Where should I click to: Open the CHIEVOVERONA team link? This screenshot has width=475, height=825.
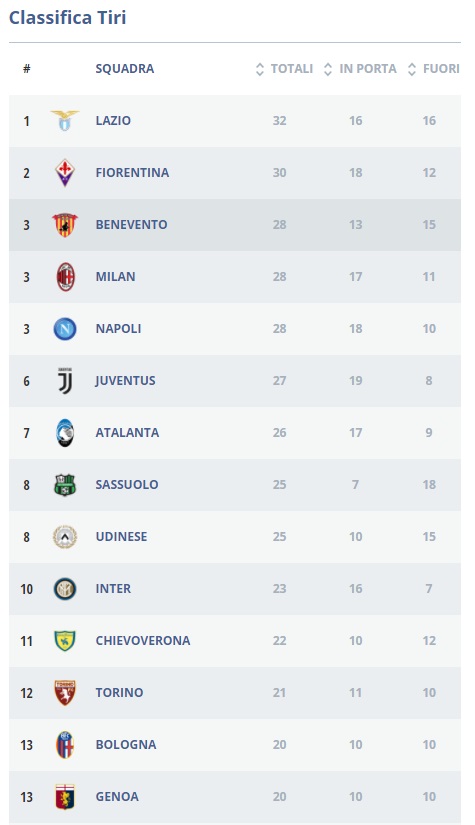[143, 641]
